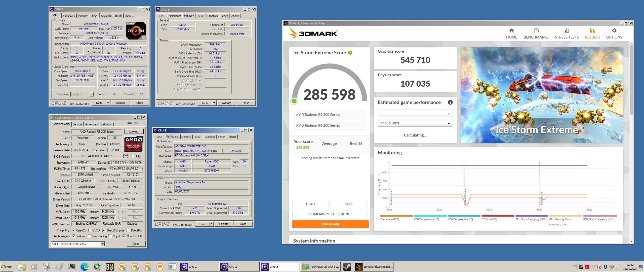Click the network tray icon

(x=612, y=267)
